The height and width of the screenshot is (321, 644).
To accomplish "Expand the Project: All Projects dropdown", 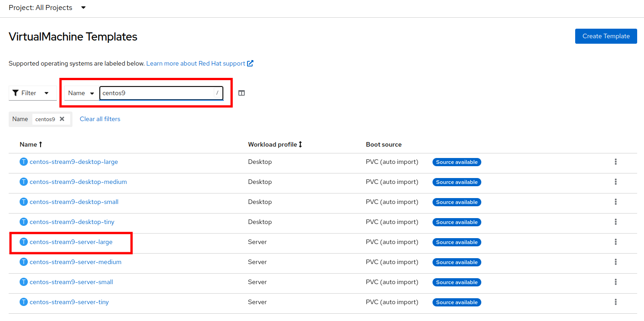I will click(47, 7).
